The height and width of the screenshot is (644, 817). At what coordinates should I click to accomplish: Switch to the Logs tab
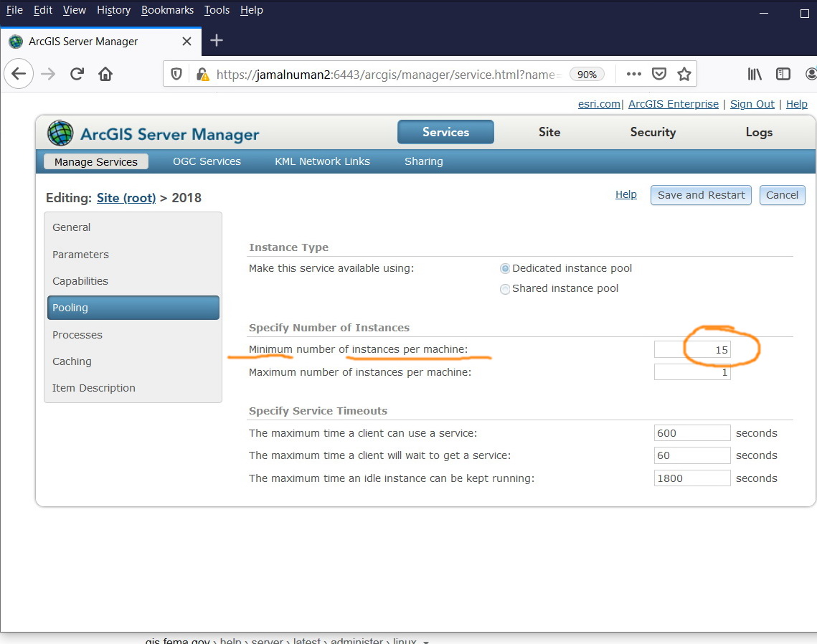[759, 133]
